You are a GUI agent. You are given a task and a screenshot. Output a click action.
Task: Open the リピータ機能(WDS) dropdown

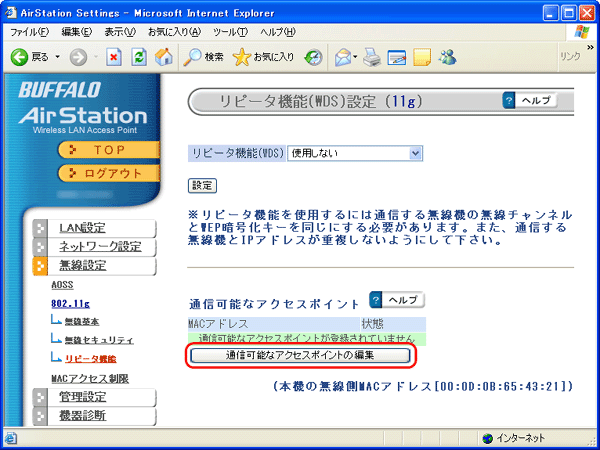pos(355,153)
